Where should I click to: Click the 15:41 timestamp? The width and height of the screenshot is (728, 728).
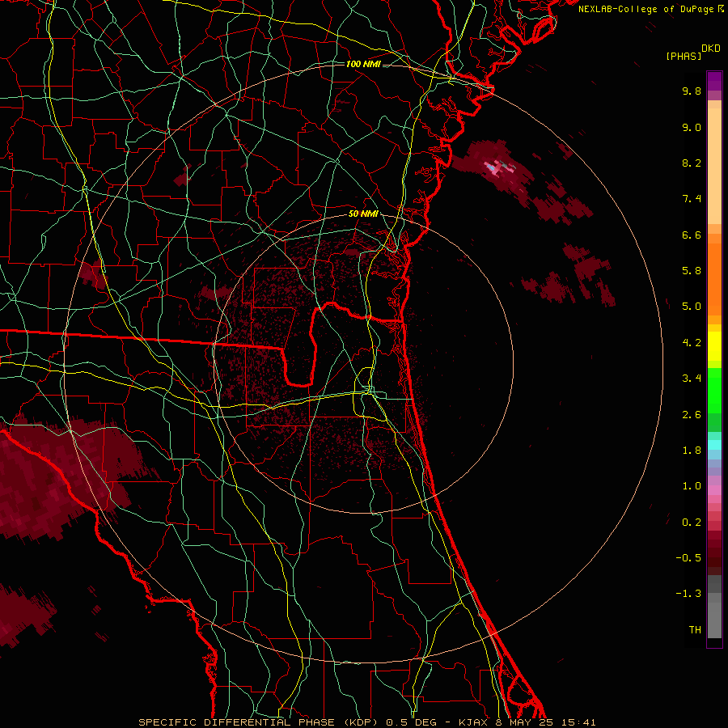580,722
